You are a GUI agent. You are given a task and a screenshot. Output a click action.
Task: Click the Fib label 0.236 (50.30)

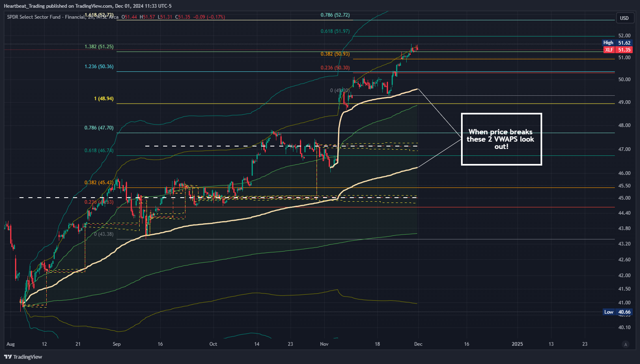click(335, 68)
